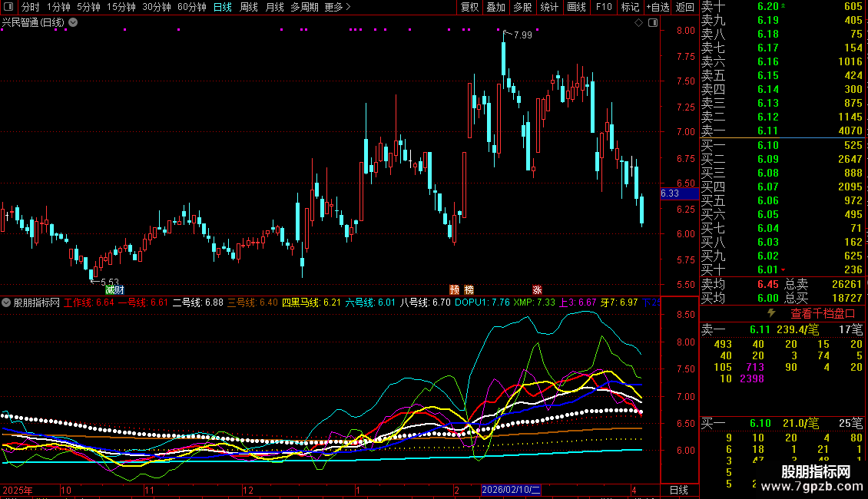The image size is (868, 499).
Task: Click the lightning bolt icon in order panel
Action: [772, 313]
